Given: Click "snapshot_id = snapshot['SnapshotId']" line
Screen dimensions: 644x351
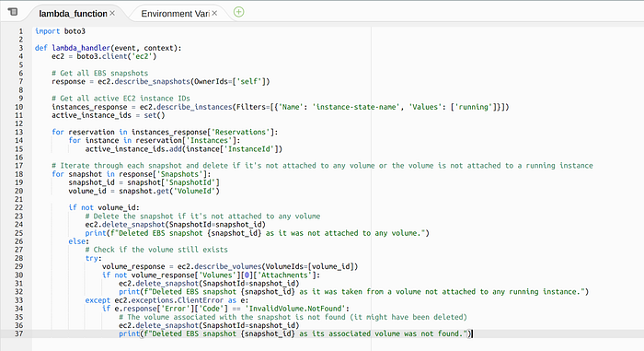Looking at the screenshot, I should [x=144, y=182].
